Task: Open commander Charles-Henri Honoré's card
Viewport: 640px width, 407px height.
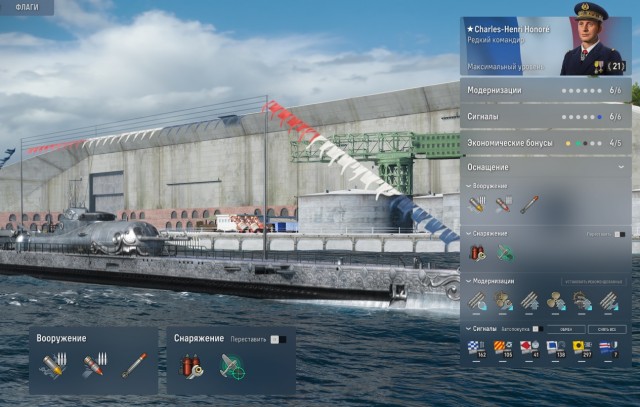Action: (546, 46)
